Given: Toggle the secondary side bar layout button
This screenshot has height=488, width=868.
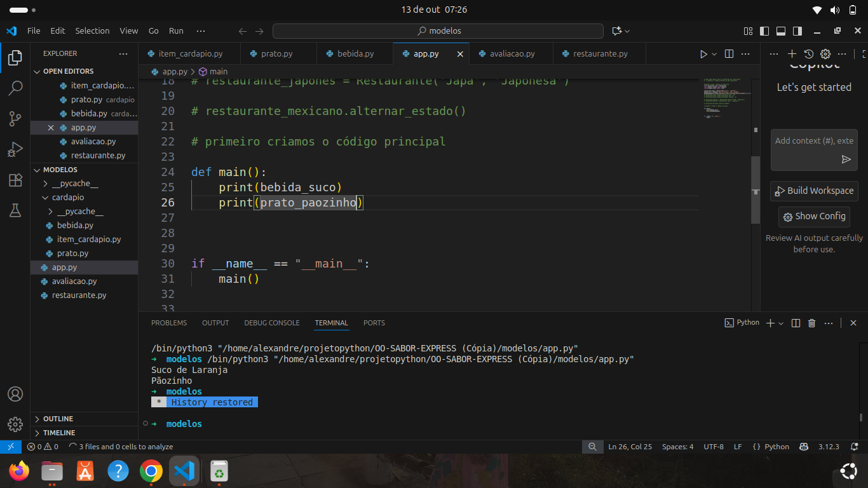Looking at the screenshot, I should [797, 31].
